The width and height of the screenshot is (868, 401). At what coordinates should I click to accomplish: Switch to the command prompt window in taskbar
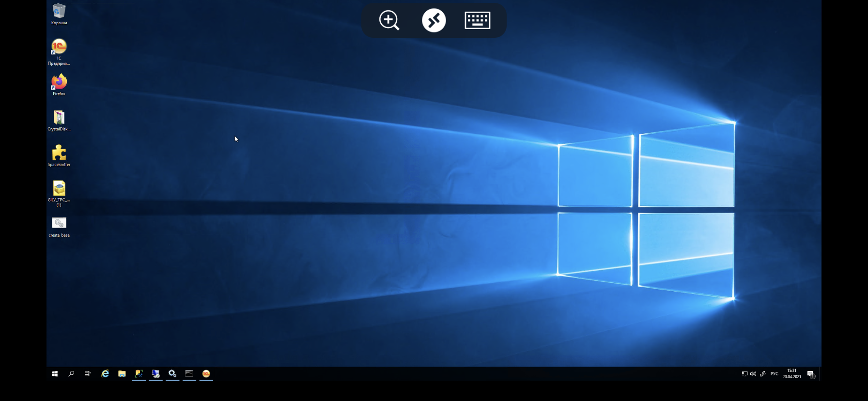(x=189, y=374)
